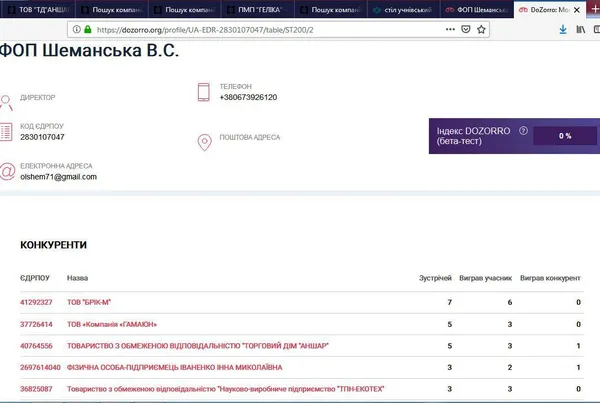Screen dimensions: 600x403
Task: Click ЄДРПОУ code 41292327
Action: (x=36, y=302)
